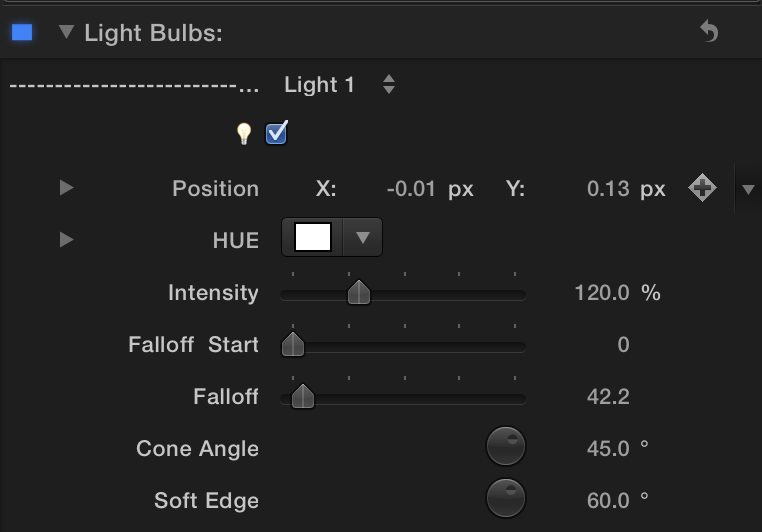This screenshot has width=762, height=532.
Task: Expand the HUE disclosure triangle
Action: (x=66, y=240)
